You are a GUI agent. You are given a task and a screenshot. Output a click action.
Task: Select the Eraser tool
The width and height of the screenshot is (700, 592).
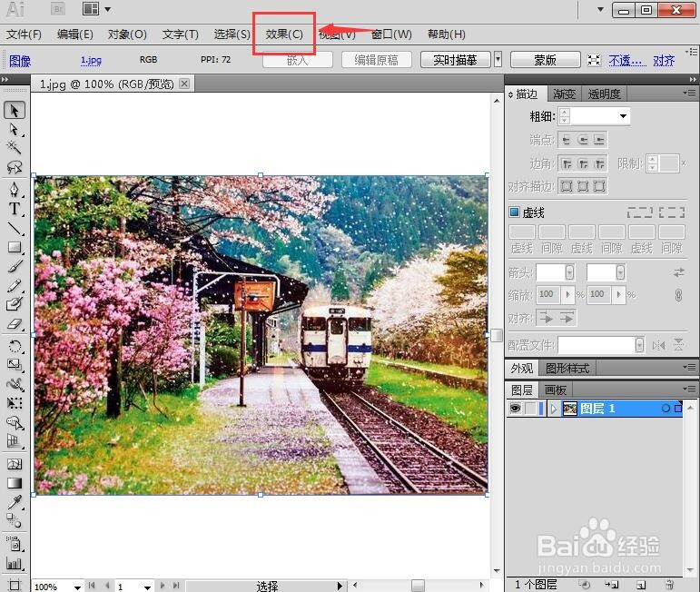(x=15, y=323)
